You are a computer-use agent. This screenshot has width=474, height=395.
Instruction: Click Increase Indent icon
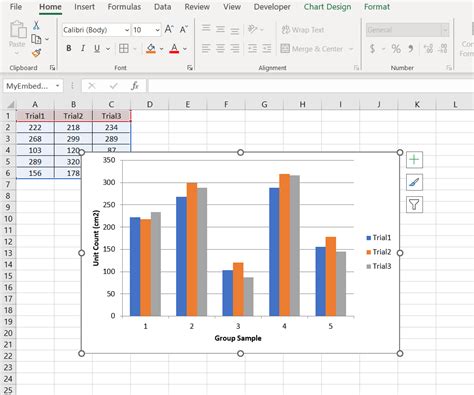click(x=267, y=49)
